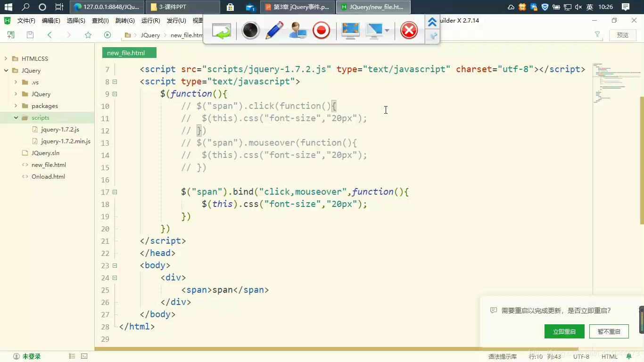The image size is (644, 362).
Task: Open the 文件(F) menu
Action: (26, 21)
